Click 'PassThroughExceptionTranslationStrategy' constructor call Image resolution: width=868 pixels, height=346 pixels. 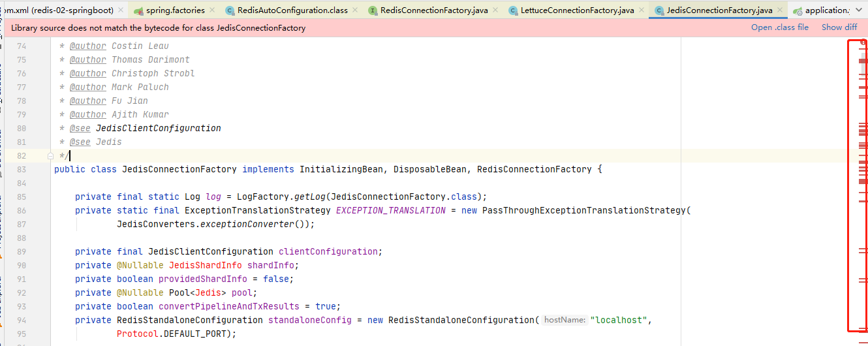584,210
